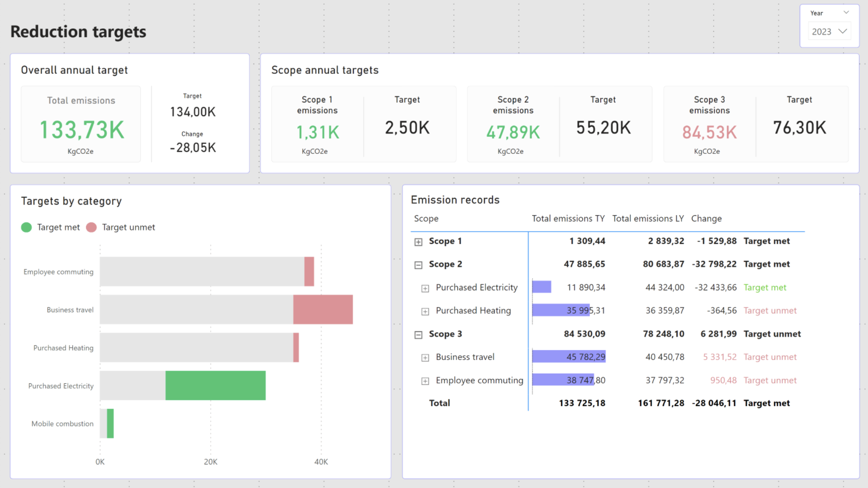The width and height of the screenshot is (868, 488).
Task: Click the 35 995,31 data bar cell
Action: (x=569, y=311)
